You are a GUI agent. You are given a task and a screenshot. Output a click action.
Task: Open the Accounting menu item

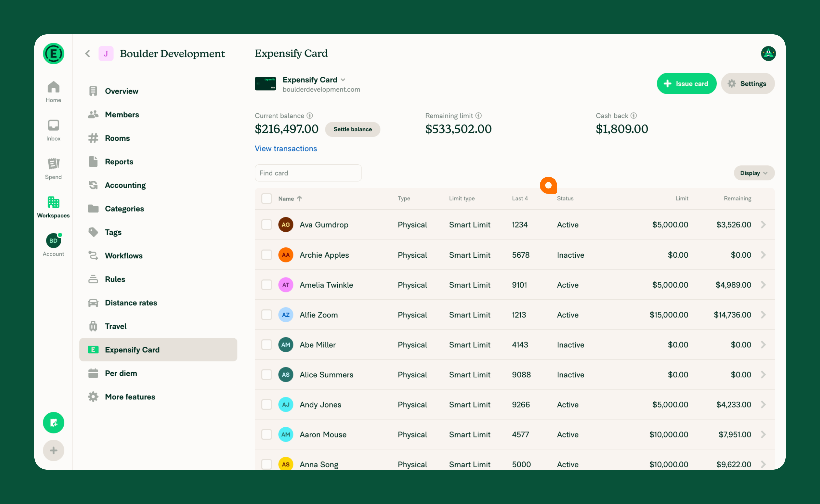tap(158, 185)
